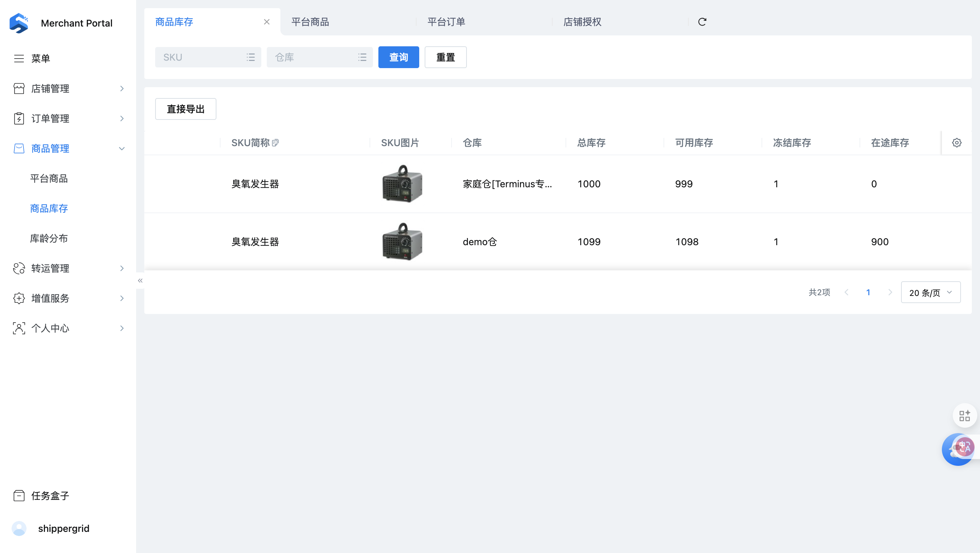The width and height of the screenshot is (980, 553).
Task: Switch to the 店铺授权 tab
Action: point(582,22)
